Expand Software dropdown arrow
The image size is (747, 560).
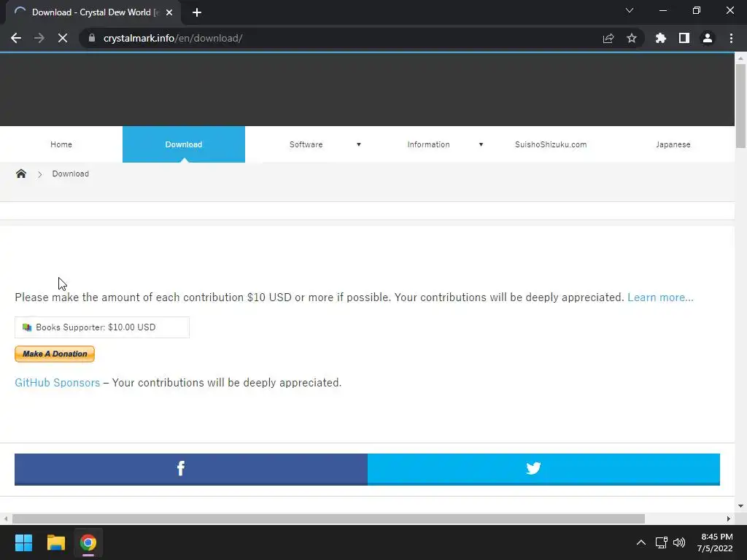pos(359,144)
